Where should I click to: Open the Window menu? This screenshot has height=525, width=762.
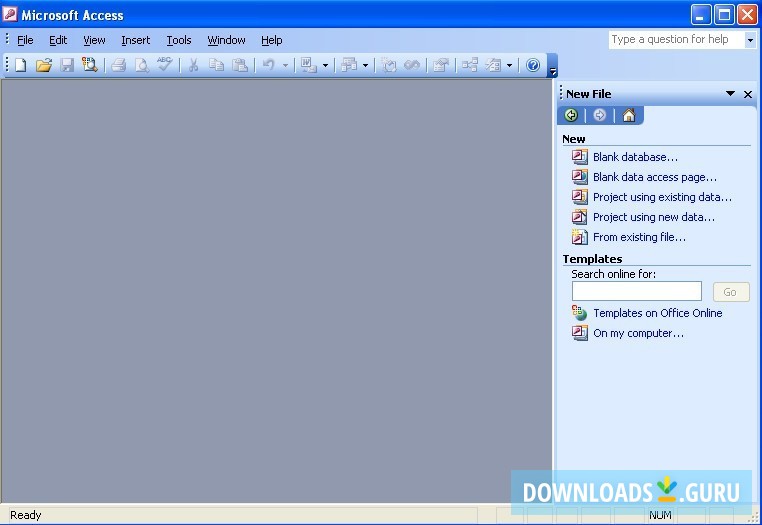[x=226, y=40]
